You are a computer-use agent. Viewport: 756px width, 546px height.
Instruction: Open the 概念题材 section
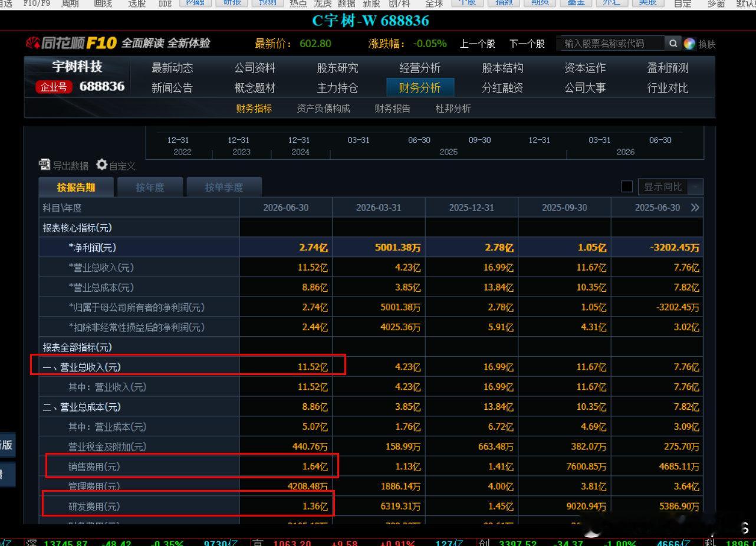[255, 88]
